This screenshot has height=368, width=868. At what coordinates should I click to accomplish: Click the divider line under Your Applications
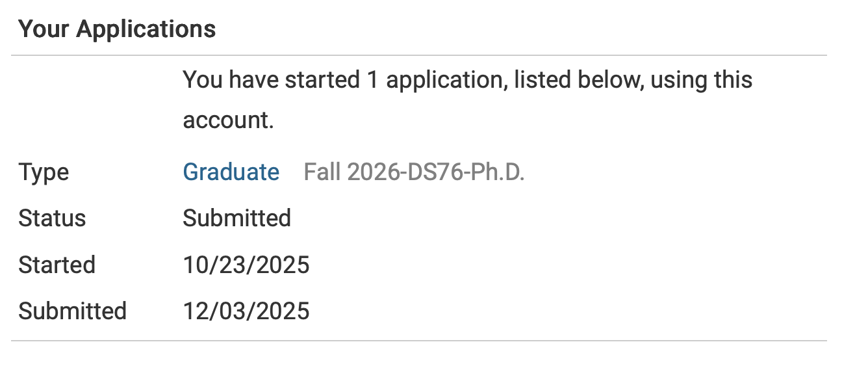tap(419, 56)
